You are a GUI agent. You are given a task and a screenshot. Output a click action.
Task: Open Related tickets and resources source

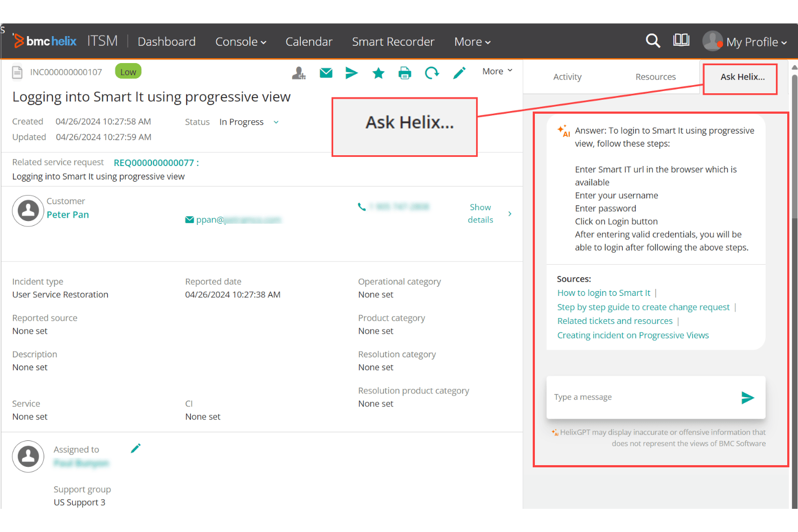coord(615,321)
